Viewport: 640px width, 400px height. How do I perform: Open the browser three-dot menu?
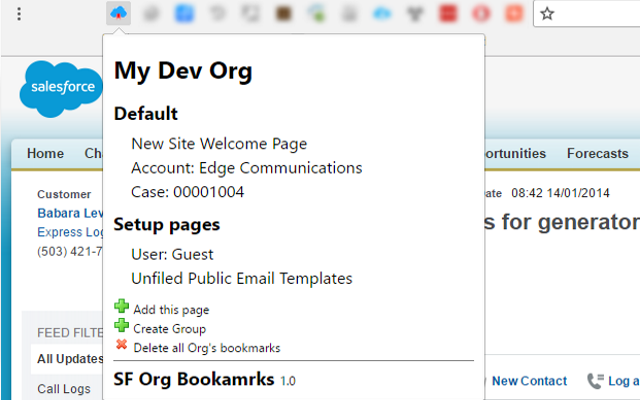(19, 14)
